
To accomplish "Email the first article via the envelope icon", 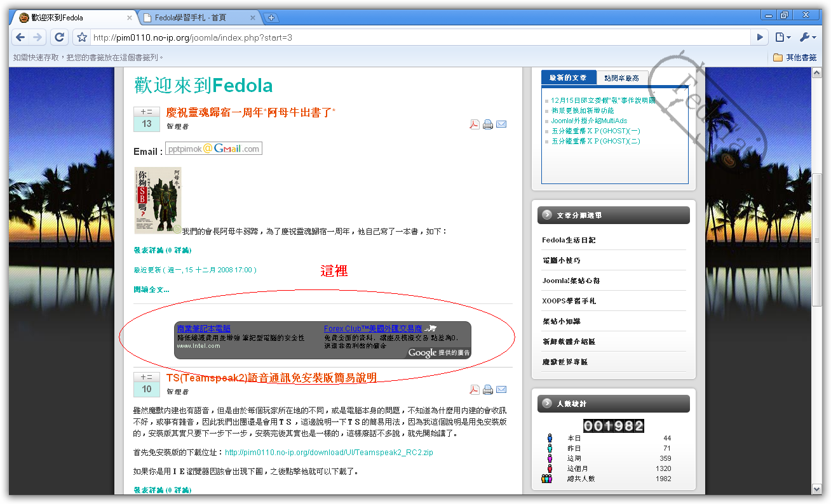I will [501, 124].
